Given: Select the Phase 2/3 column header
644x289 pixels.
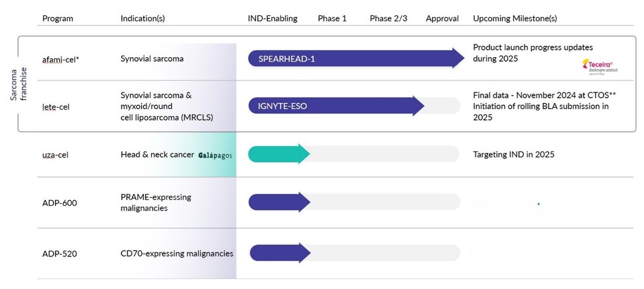Looking at the screenshot, I should [x=389, y=19].
